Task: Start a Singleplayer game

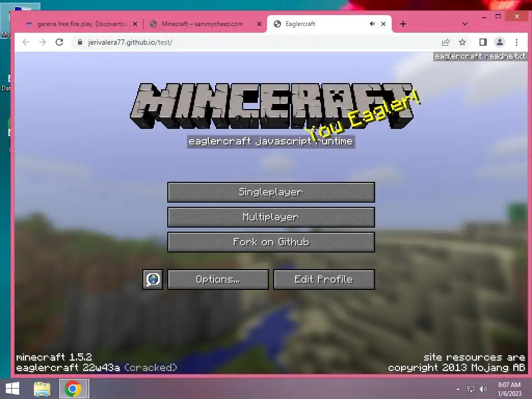Action: click(x=271, y=192)
